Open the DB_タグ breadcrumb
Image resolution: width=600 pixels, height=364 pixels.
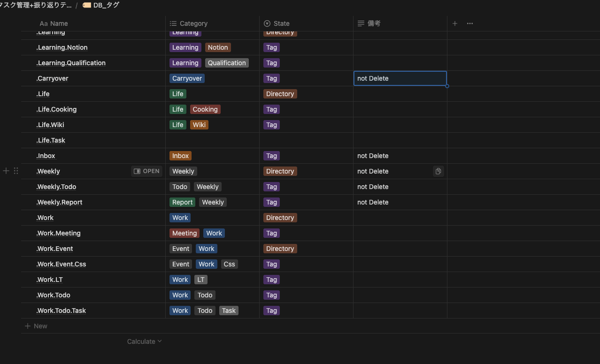click(x=101, y=5)
